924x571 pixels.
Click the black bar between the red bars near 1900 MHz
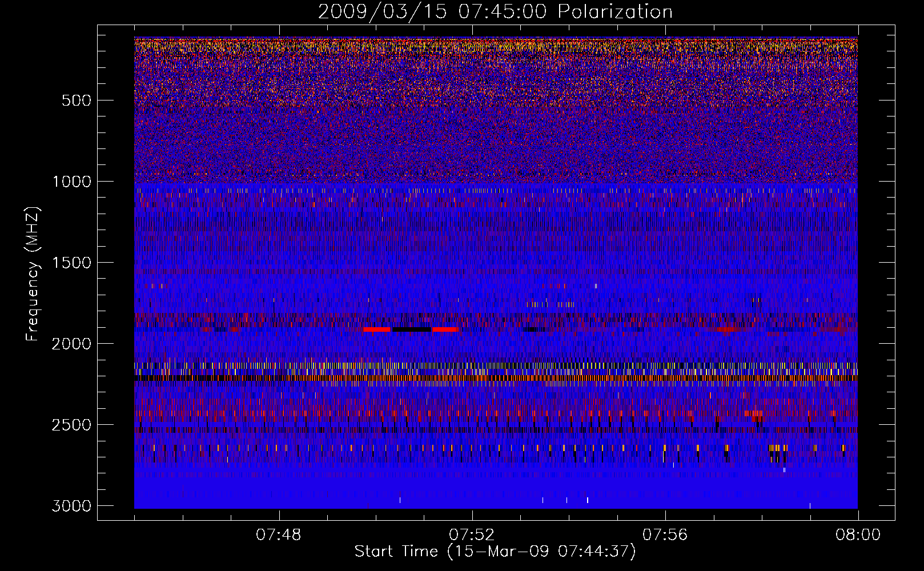coord(412,329)
